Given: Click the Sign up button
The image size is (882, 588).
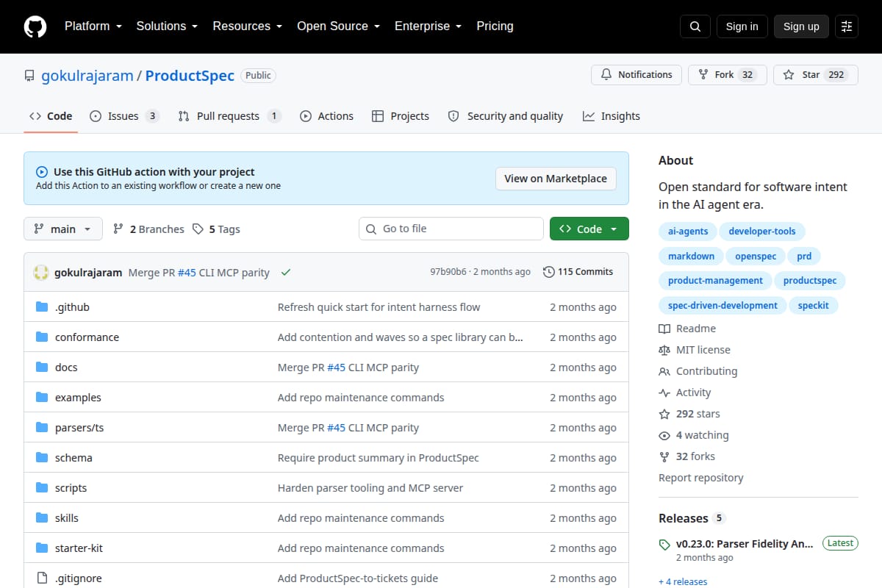Looking at the screenshot, I should (801, 26).
